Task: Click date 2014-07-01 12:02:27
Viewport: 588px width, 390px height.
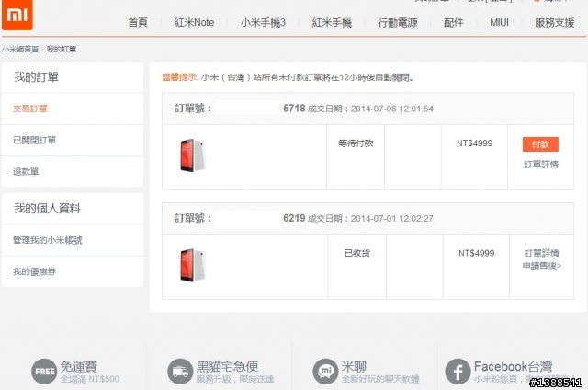Action: pyautogui.click(x=392, y=219)
